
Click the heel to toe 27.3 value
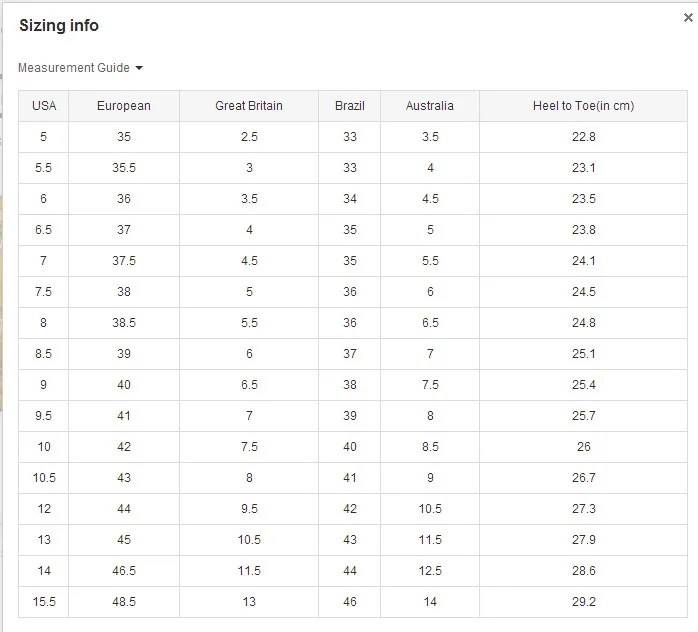point(584,509)
